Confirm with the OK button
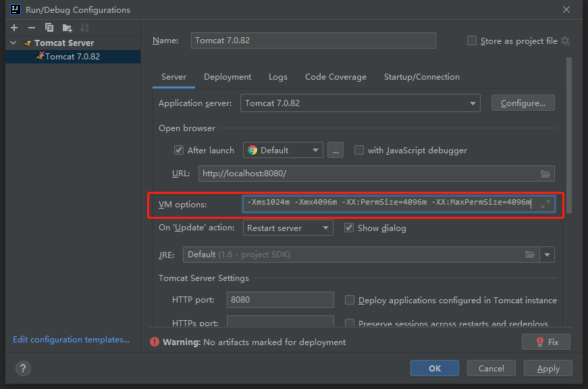The image size is (588, 389). click(x=435, y=368)
